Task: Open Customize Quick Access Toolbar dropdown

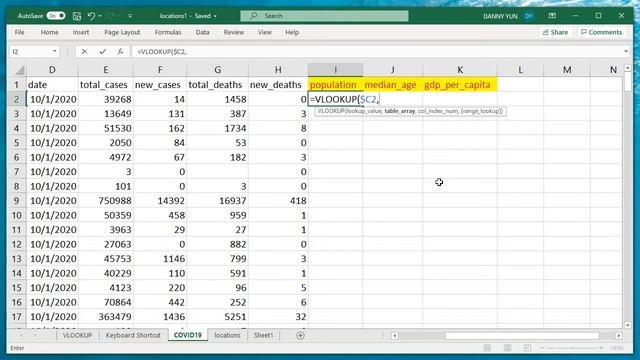Action: (130, 16)
